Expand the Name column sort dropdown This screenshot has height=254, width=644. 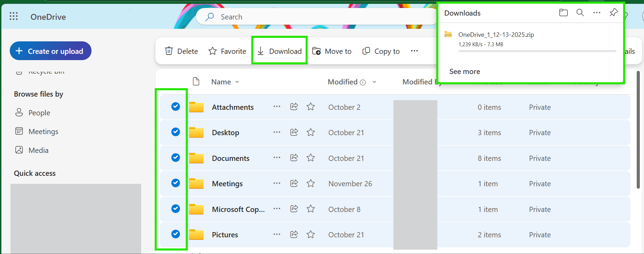coord(237,82)
